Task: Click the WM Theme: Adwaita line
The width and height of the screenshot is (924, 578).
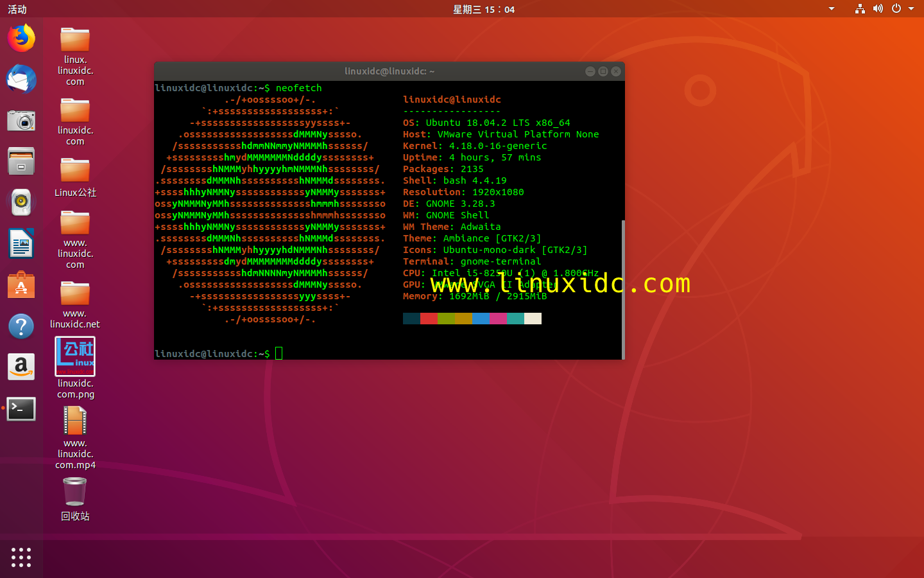Action: pyautogui.click(x=452, y=227)
